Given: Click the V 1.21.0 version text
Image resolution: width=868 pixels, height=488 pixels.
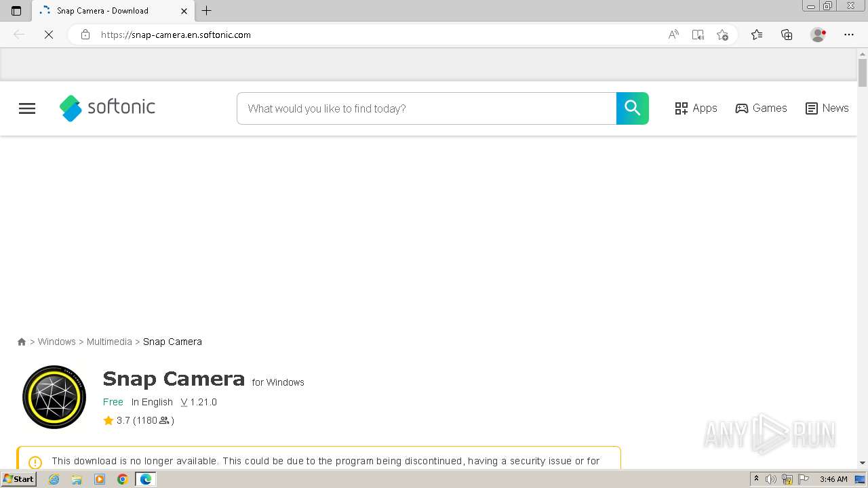Looking at the screenshot, I should tap(199, 402).
